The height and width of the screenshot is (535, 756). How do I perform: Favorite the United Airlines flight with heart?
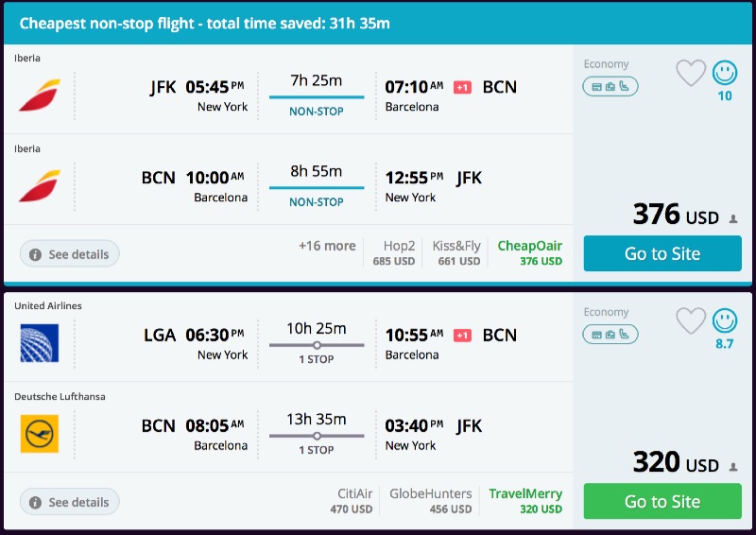[x=691, y=320]
